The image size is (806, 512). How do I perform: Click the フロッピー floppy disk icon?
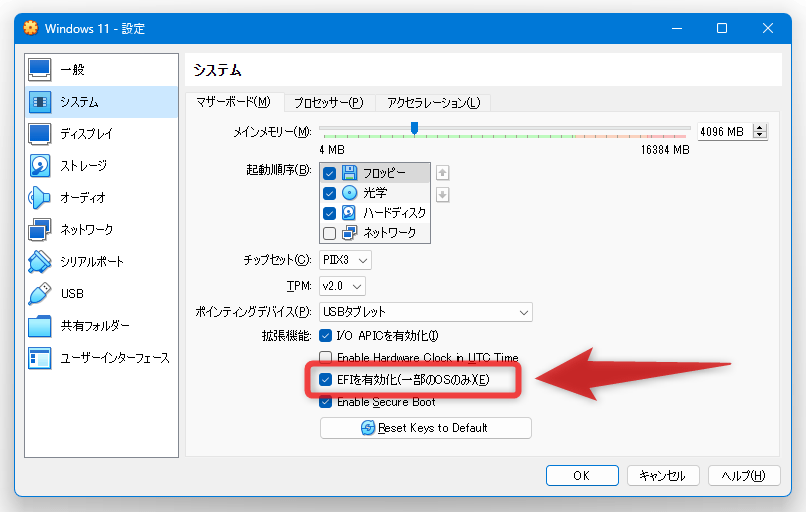coord(350,173)
